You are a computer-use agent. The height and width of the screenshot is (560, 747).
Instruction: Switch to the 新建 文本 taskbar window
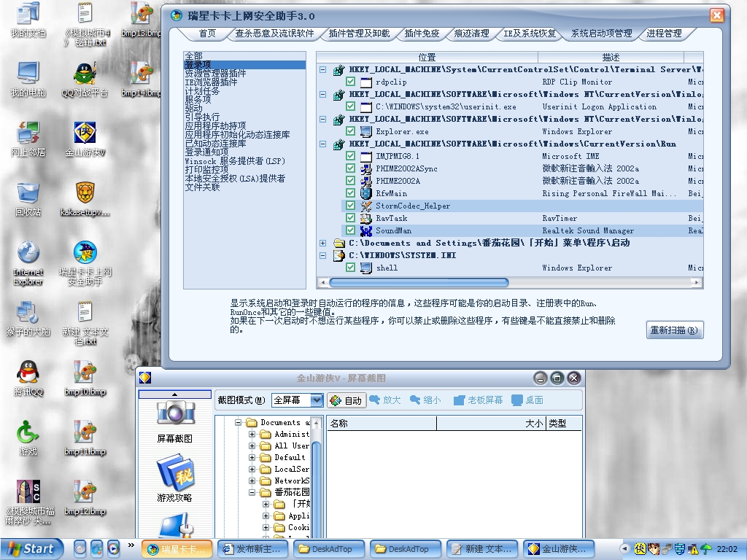[482, 549]
